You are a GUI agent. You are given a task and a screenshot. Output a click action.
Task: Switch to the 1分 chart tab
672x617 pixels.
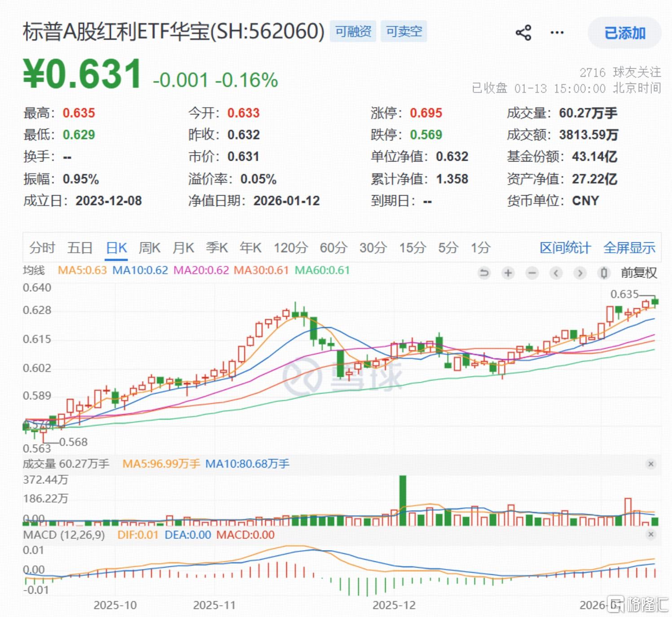tap(480, 248)
